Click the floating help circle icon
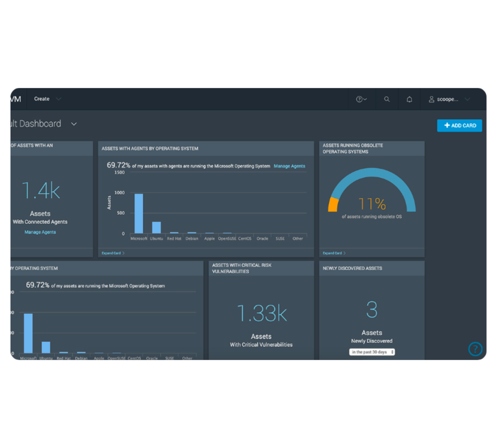The image size is (497, 448). 475,349
